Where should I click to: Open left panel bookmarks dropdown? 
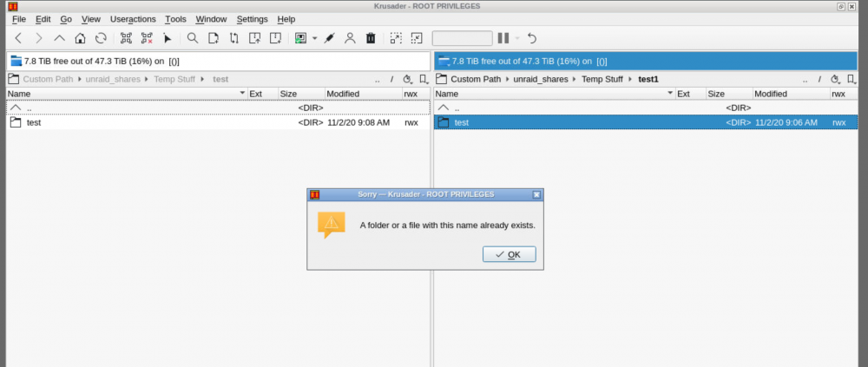pyautogui.click(x=424, y=79)
